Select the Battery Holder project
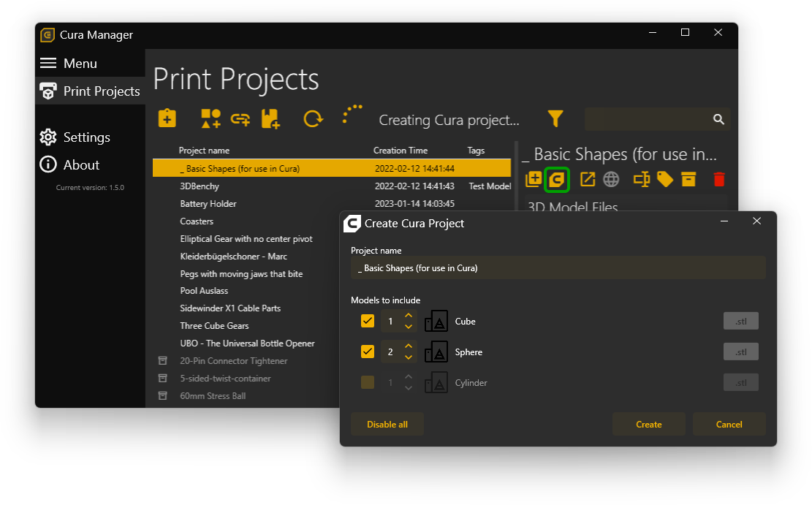 (x=332, y=204)
